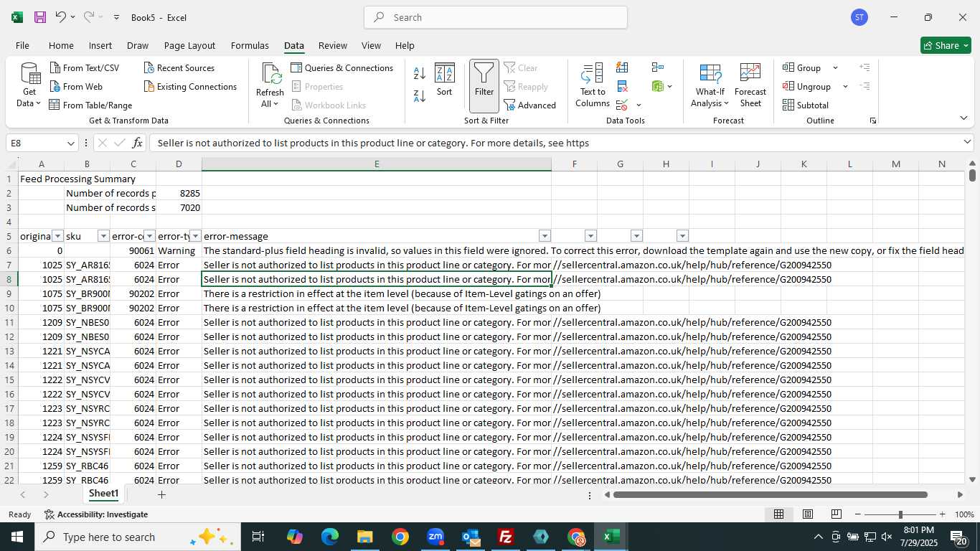Expand the Name Box dropdown
The width and height of the screenshot is (980, 551).
(x=70, y=143)
